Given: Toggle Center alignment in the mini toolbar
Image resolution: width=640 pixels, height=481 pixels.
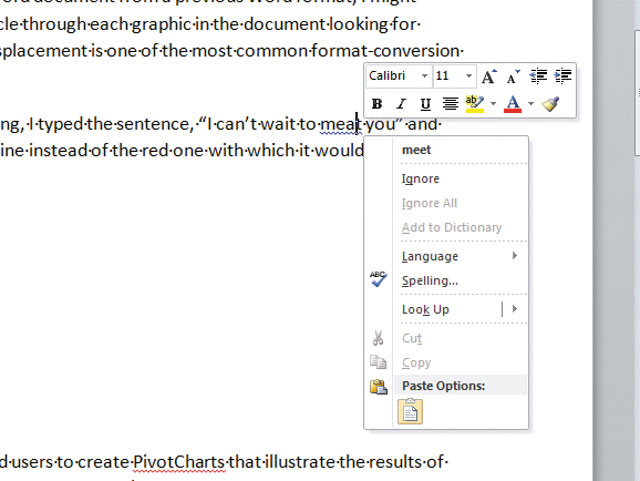Looking at the screenshot, I should (450, 104).
